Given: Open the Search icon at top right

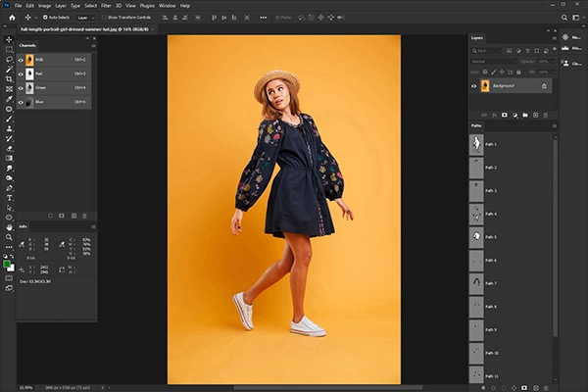Looking at the screenshot, I should 564,18.
